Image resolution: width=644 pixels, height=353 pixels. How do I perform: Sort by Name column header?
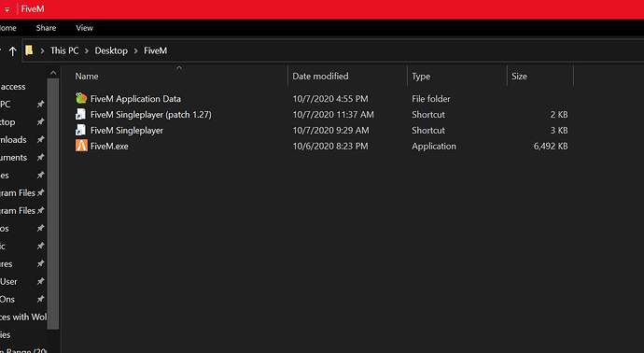[87, 76]
